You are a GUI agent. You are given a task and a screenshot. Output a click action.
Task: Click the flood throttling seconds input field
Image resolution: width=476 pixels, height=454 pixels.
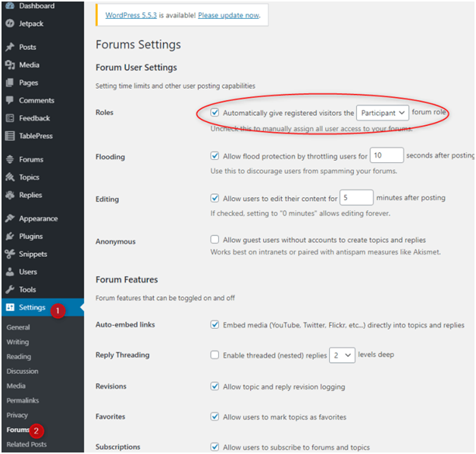387,155
